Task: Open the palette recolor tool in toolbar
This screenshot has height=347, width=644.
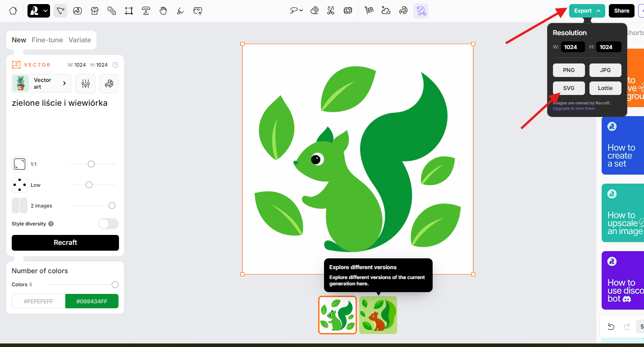Action: [403, 11]
